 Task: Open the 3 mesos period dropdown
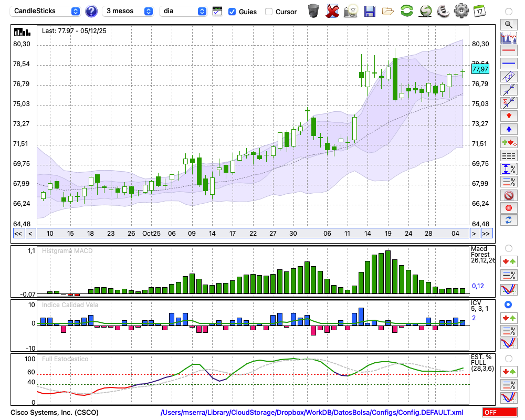pyautogui.click(x=129, y=11)
